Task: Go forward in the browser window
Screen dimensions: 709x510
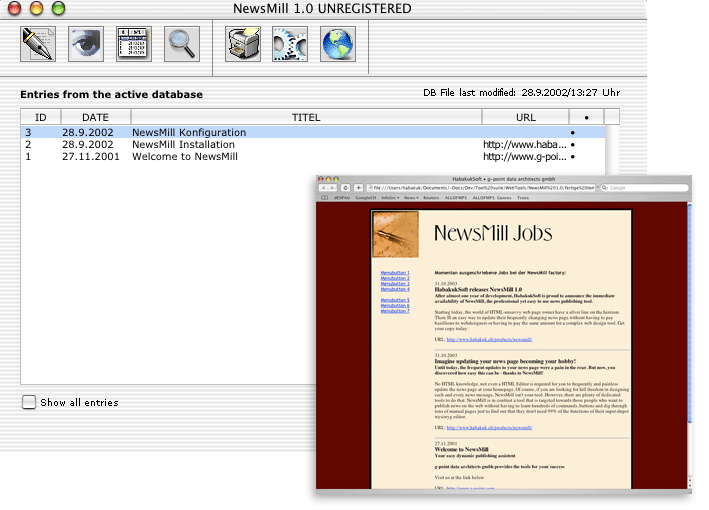Action: click(332, 188)
